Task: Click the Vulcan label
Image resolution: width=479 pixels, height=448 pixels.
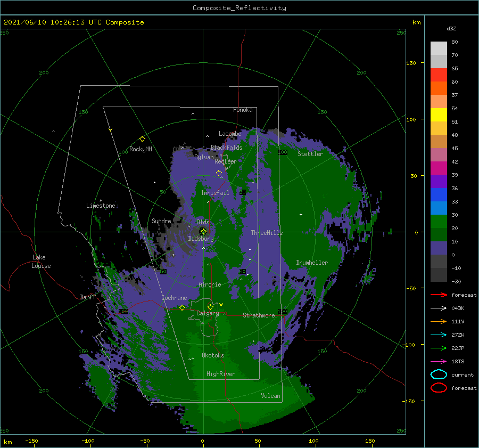Action: tap(270, 396)
